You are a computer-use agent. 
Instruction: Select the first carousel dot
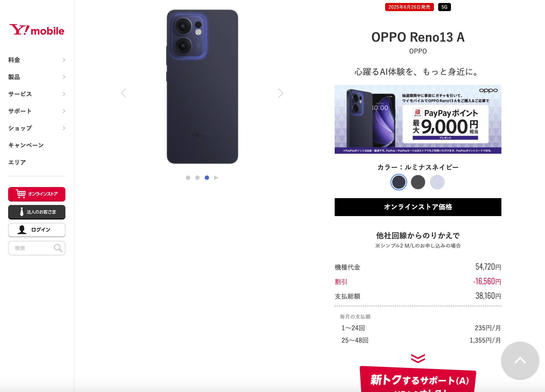(188, 178)
